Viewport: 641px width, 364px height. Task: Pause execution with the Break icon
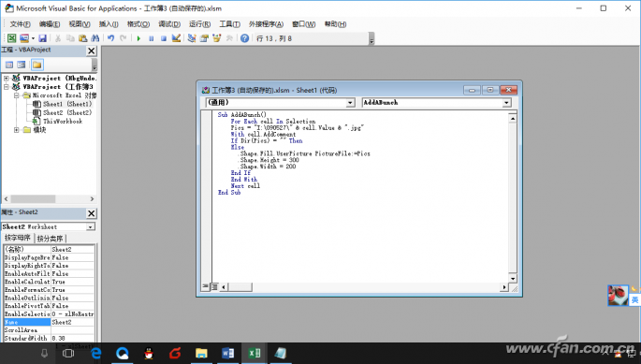152,38
